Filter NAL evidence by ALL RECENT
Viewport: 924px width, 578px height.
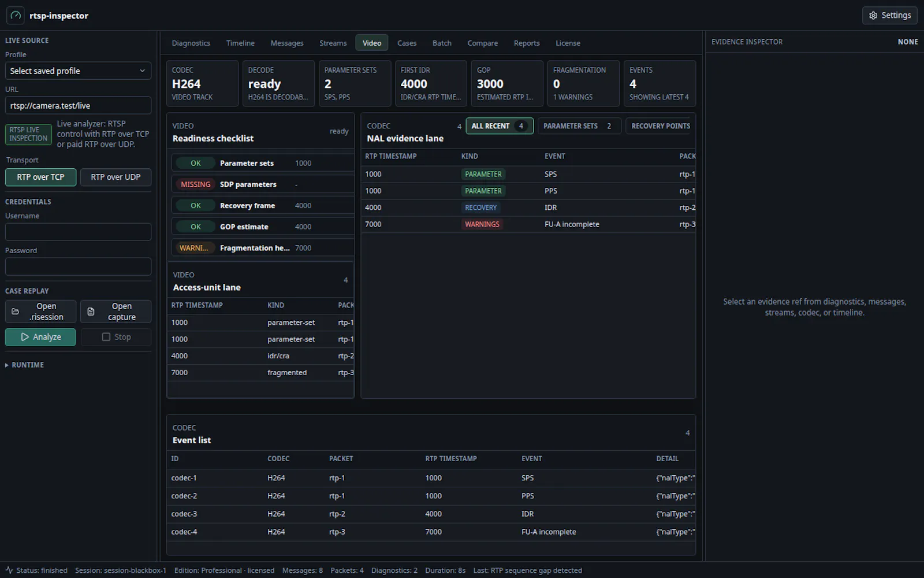[x=500, y=126]
